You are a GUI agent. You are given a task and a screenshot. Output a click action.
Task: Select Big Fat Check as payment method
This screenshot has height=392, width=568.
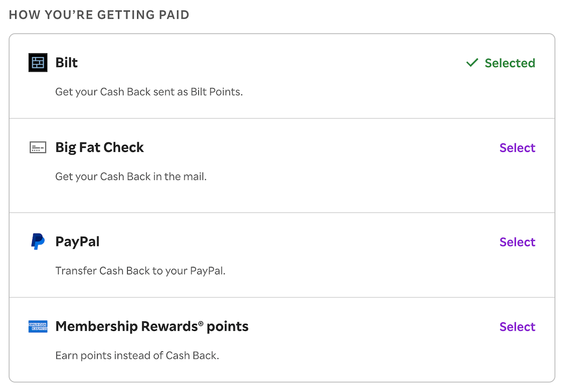pos(517,148)
